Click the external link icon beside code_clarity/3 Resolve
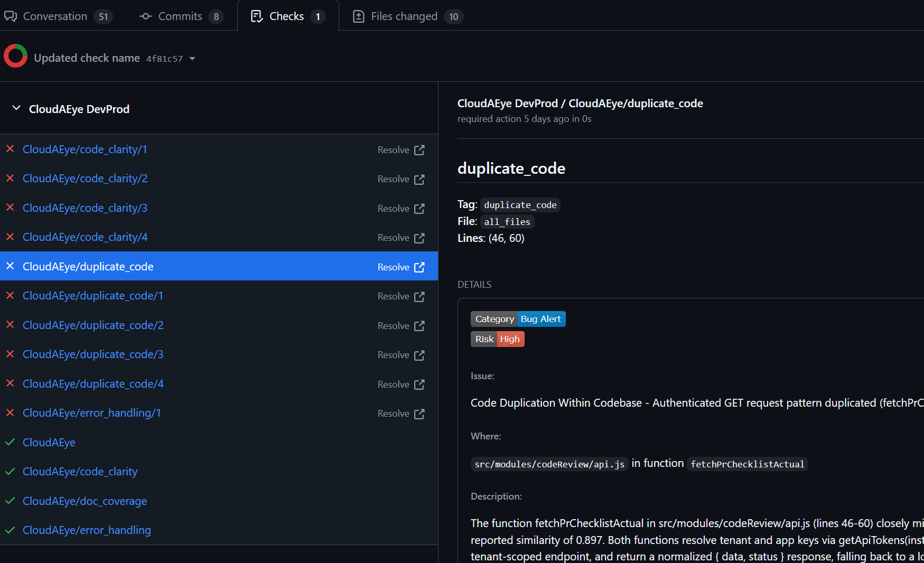 (x=419, y=209)
